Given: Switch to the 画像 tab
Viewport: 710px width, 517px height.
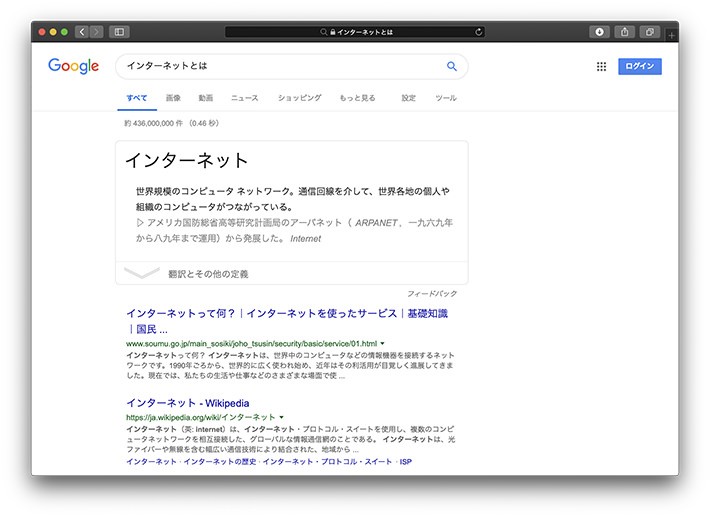Looking at the screenshot, I should click(x=173, y=98).
